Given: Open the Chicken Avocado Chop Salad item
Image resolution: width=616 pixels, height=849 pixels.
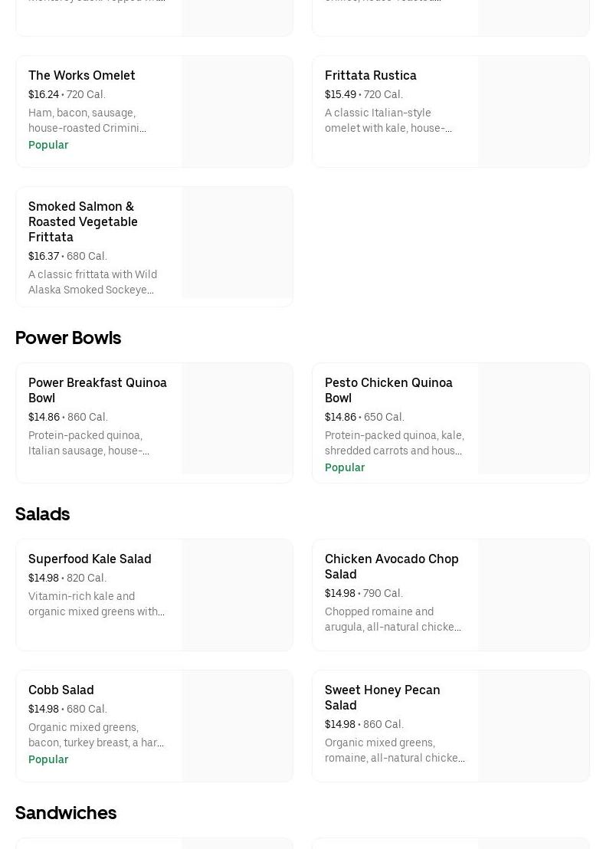Looking at the screenshot, I should tap(392, 566).
